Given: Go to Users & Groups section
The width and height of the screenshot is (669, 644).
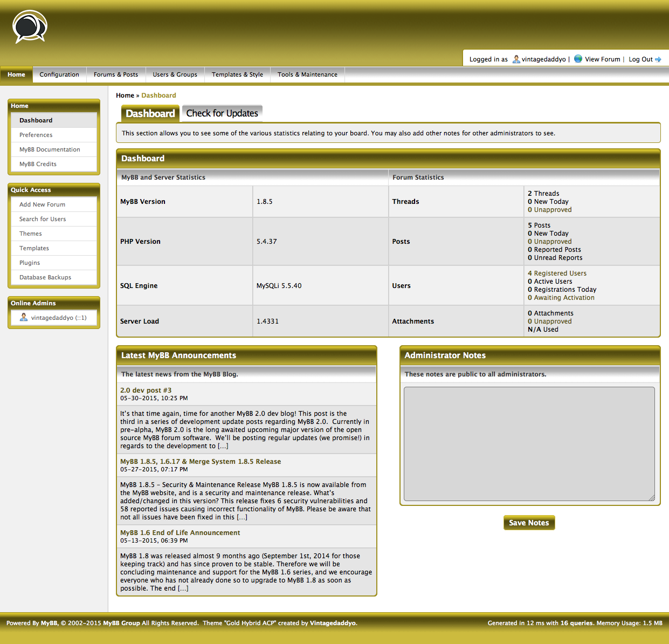Looking at the screenshot, I should [175, 74].
